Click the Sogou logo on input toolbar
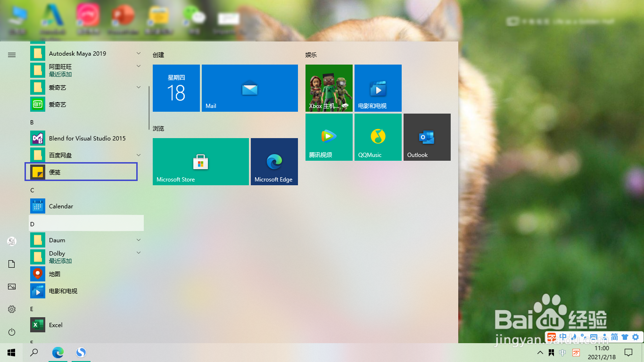Viewport: 644px width, 362px height. point(552,337)
